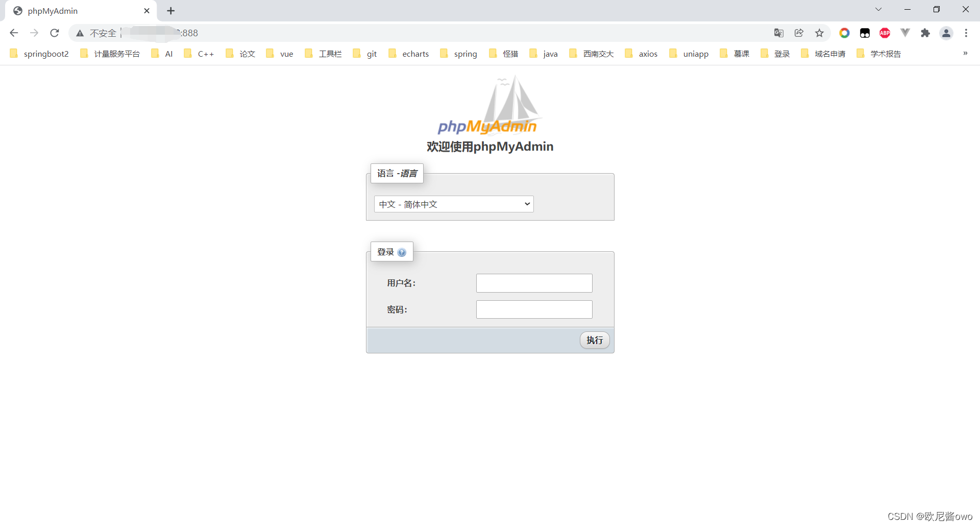Image resolution: width=980 pixels, height=526 pixels.
Task: Open the language dropdown 中文 - 简体中文
Action: point(454,204)
